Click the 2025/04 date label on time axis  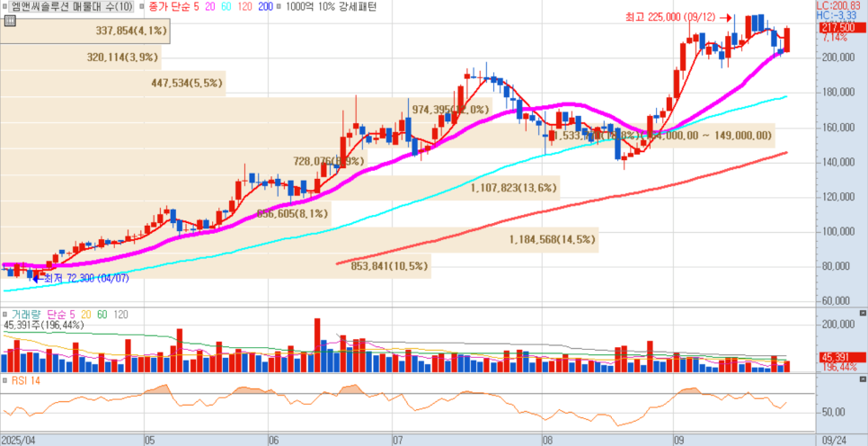(19, 441)
